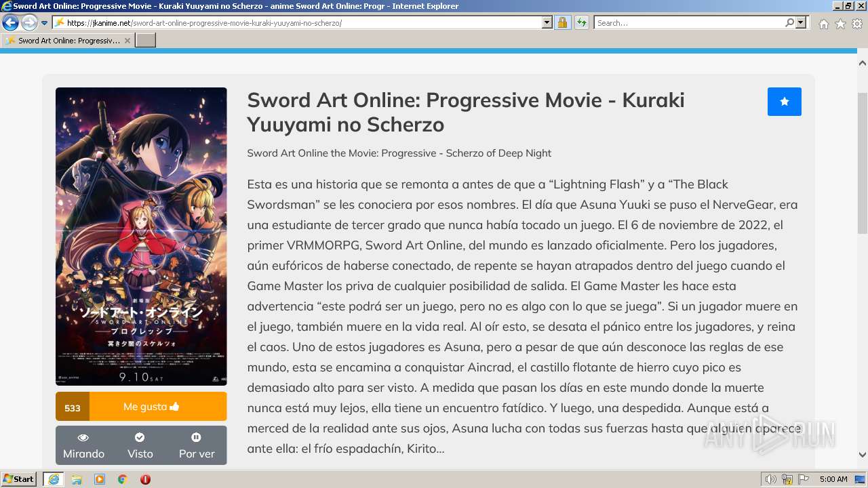Close the Sword Art Online tab

click(x=127, y=41)
